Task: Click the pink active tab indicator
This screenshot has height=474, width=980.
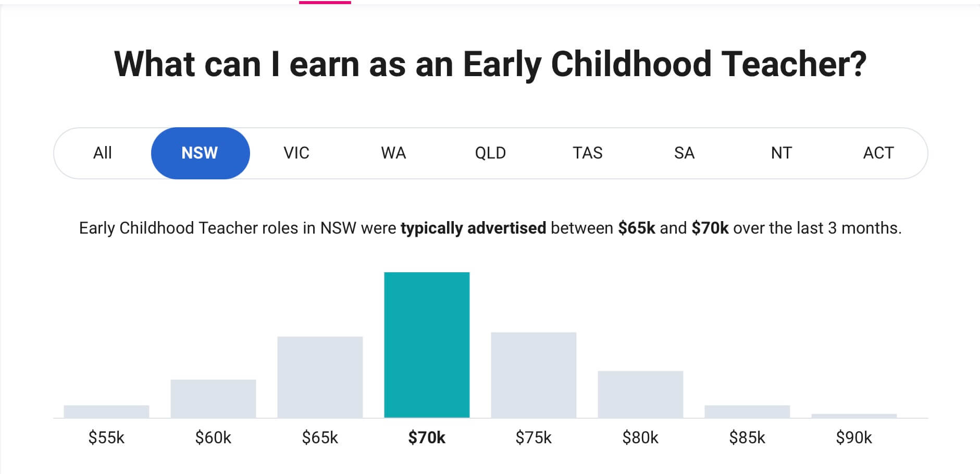Action: (x=325, y=2)
